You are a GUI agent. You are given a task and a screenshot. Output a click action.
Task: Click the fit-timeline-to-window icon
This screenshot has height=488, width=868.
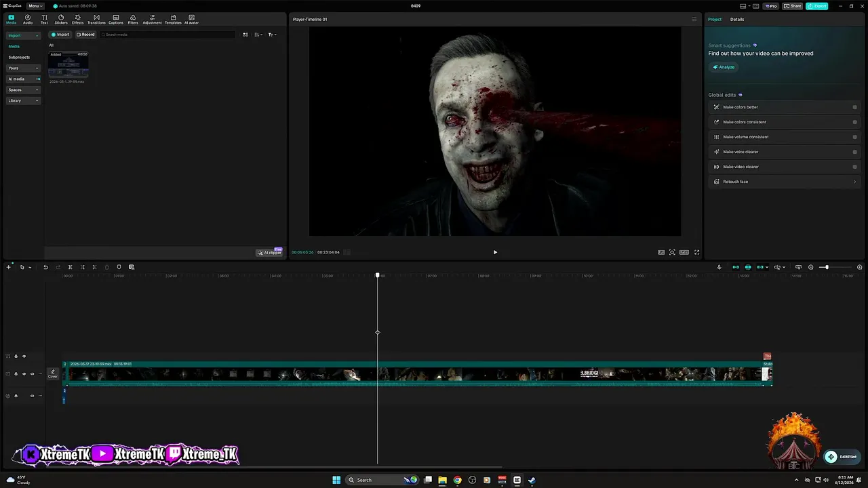coord(798,267)
